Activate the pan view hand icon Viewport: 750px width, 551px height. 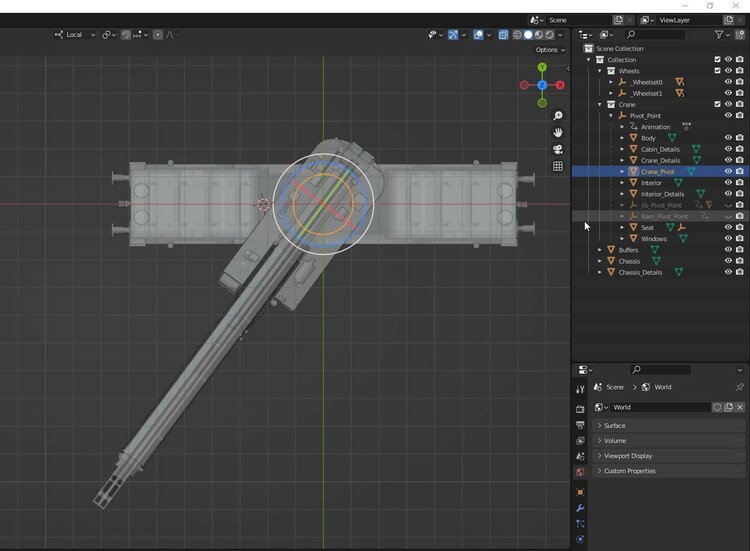[x=558, y=133]
